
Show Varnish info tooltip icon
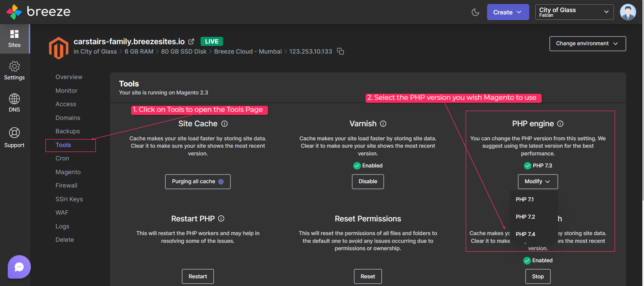tap(383, 124)
